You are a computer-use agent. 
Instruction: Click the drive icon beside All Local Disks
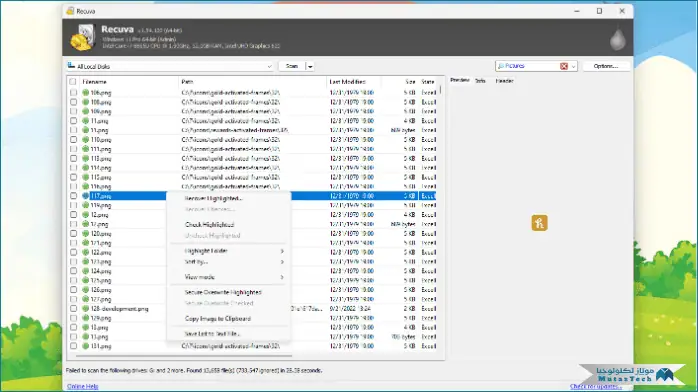coord(71,66)
